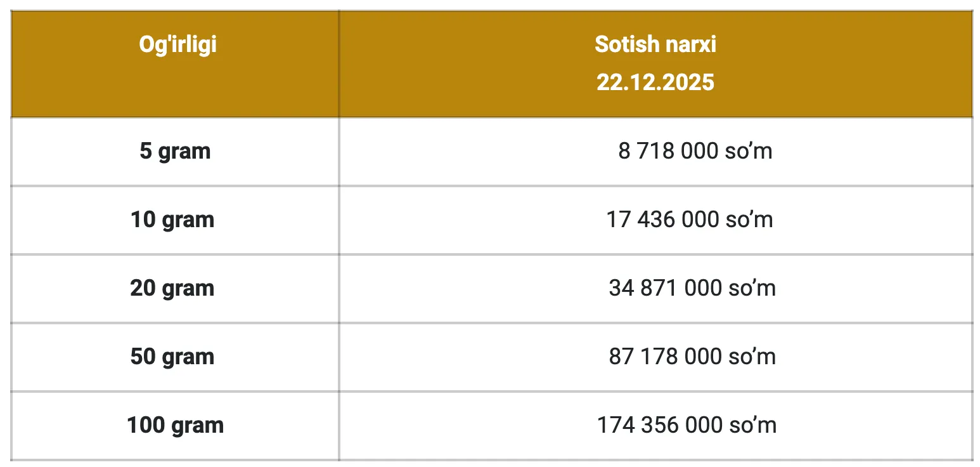Choose the 50 gram weight cell
This screenshot has width=980, height=467.
[x=172, y=357]
